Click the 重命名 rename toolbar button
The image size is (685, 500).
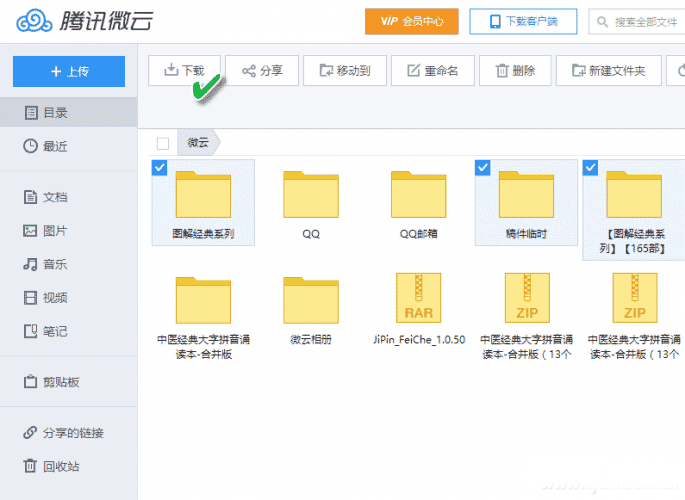point(432,70)
